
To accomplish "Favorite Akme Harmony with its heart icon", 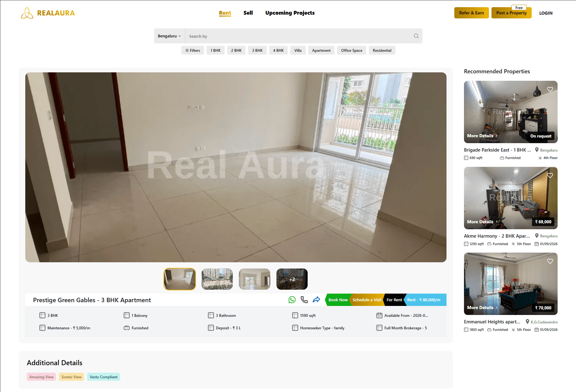I will 550,176.
